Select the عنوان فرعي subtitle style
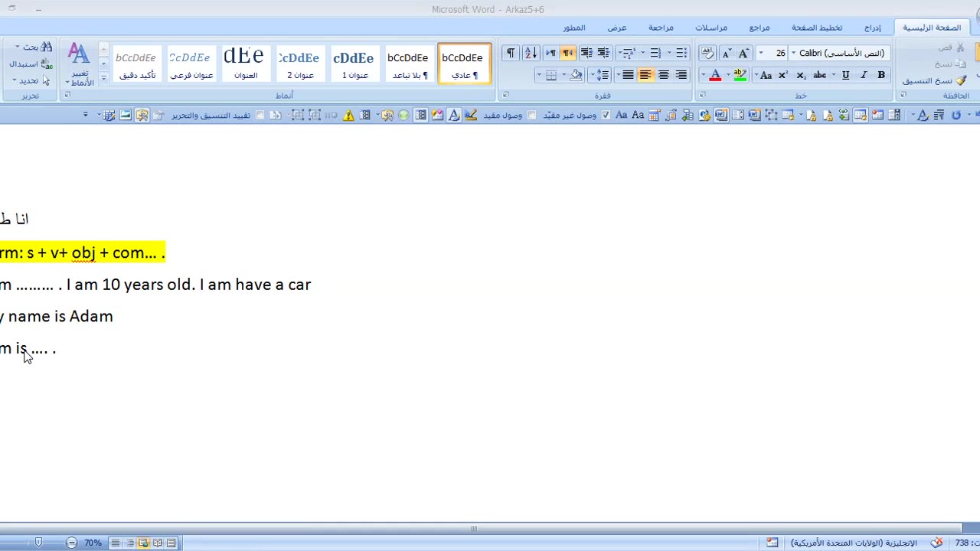Viewport: 980px width, 551px height. click(x=191, y=64)
